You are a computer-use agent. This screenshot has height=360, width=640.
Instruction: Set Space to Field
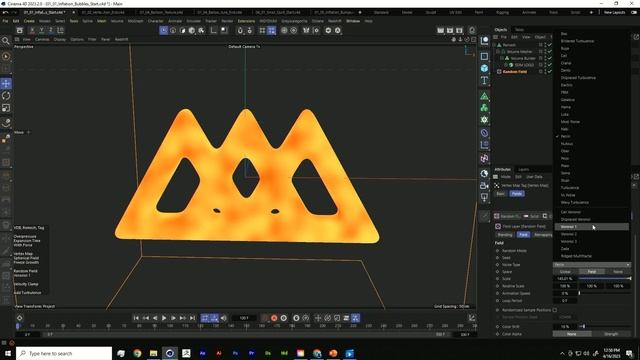click(591, 271)
